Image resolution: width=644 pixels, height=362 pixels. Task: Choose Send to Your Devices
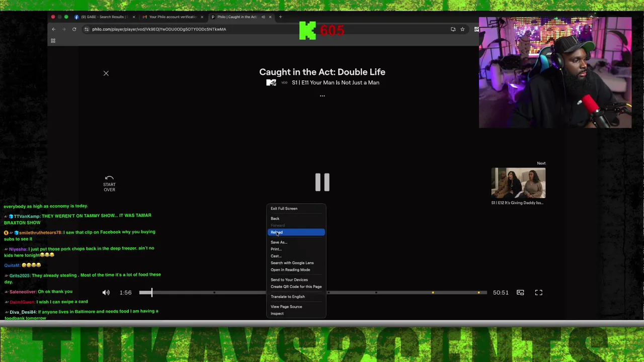[x=296, y=280]
